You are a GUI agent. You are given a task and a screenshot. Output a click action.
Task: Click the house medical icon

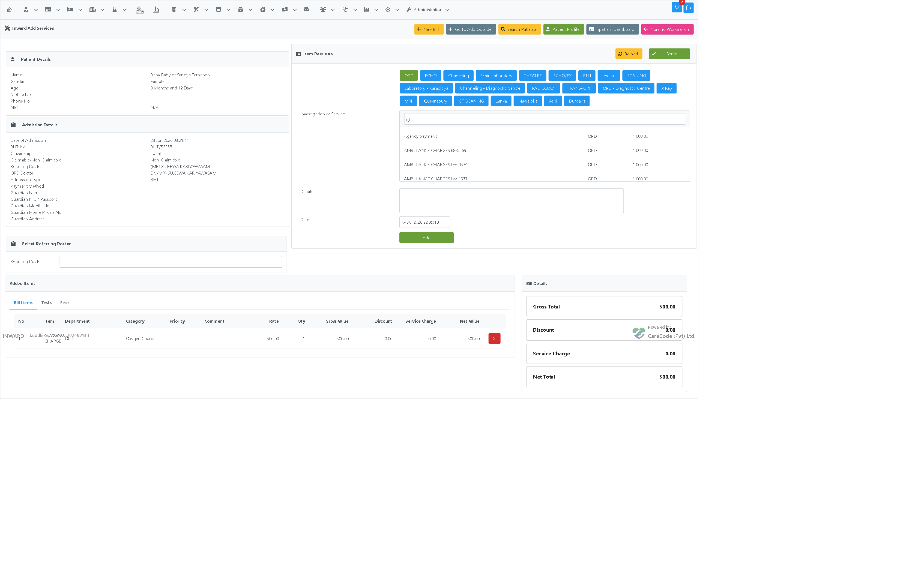pyautogui.click(x=263, y=10)
